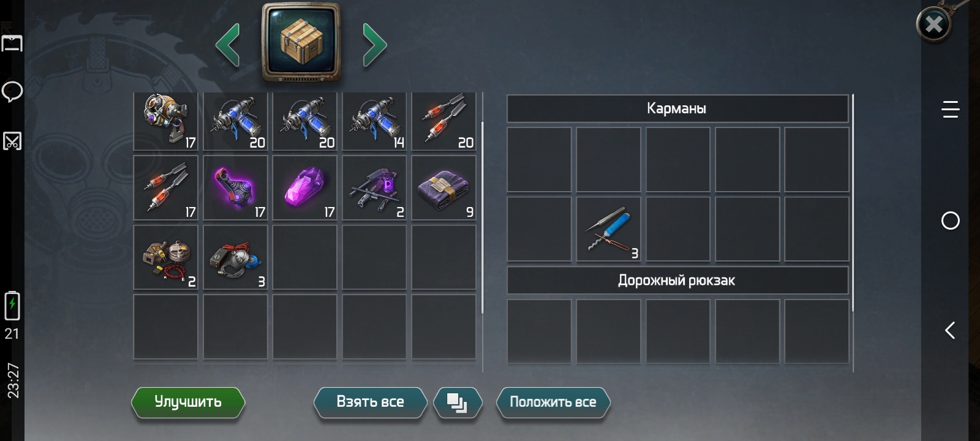980x441 pixels.
Task: Go to previous storage with left green arrow
Action: 228,45
